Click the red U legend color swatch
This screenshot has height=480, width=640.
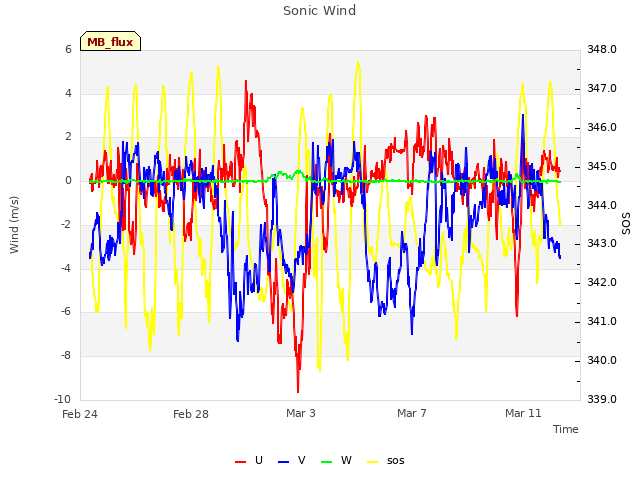(x=240, y=462)
